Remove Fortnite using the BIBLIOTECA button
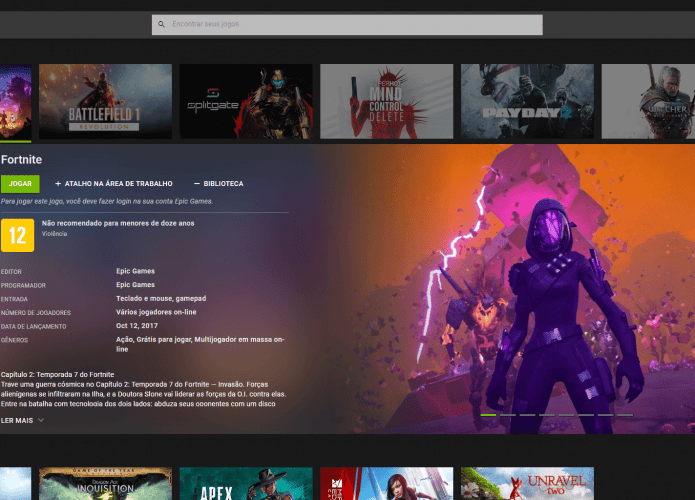Screen dimensions: 695x500 coord(219,184)
